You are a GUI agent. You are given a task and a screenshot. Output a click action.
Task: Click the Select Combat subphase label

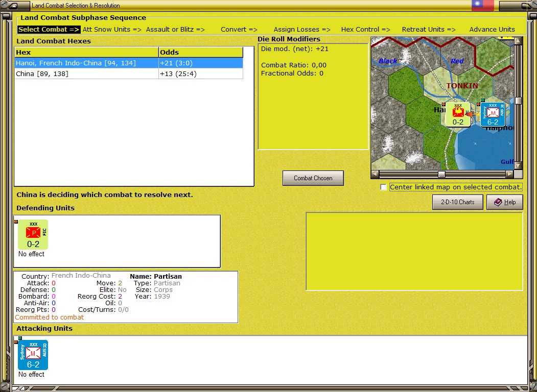(x=49, y=30)
